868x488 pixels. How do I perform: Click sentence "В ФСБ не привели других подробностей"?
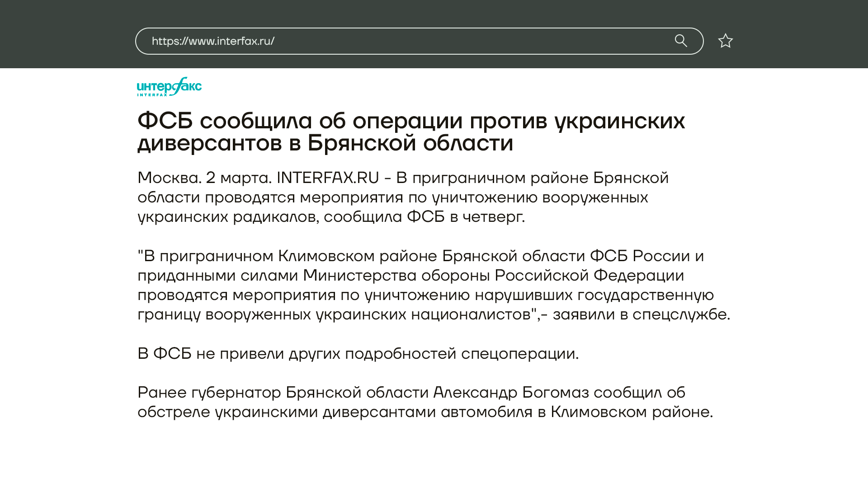click(x=358, y=353)
